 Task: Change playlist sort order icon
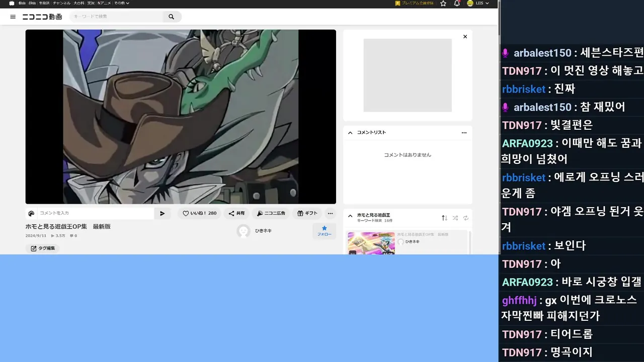(x=444, y=218)
